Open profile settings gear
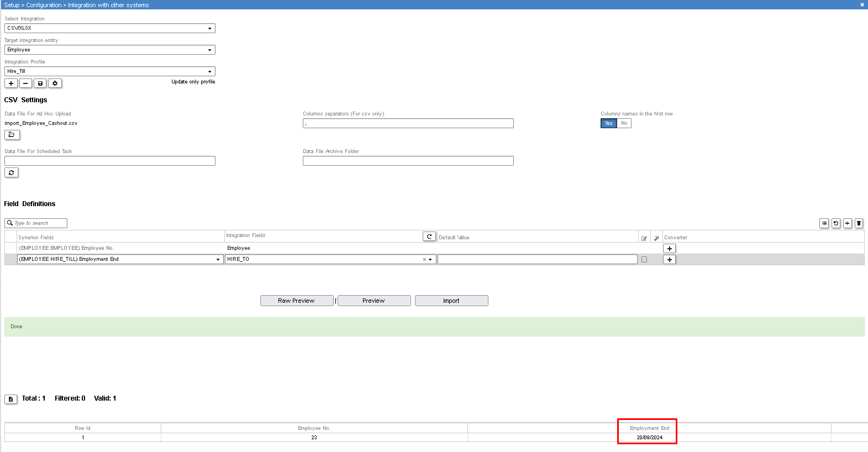Viewport: 868px width, 452px height. [x=55, y=83]
